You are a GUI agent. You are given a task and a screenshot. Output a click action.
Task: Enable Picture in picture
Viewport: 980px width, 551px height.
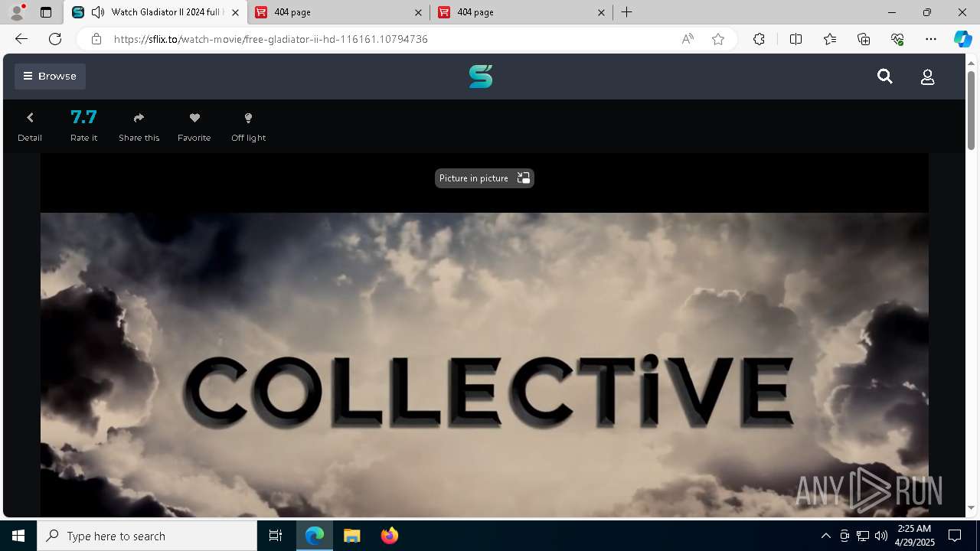(484, 178)
